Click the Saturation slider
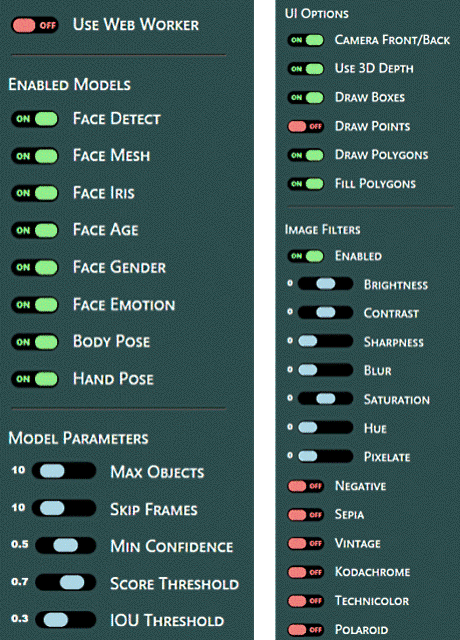460x640 pixels. click(325, 398)
